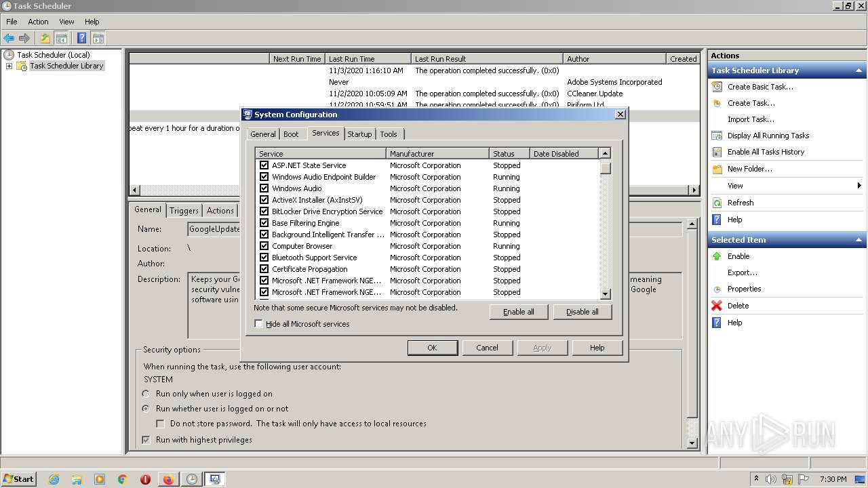This screenshot has height=488, width=868.
Task: Click the Start button
Action: pos(19,479)
